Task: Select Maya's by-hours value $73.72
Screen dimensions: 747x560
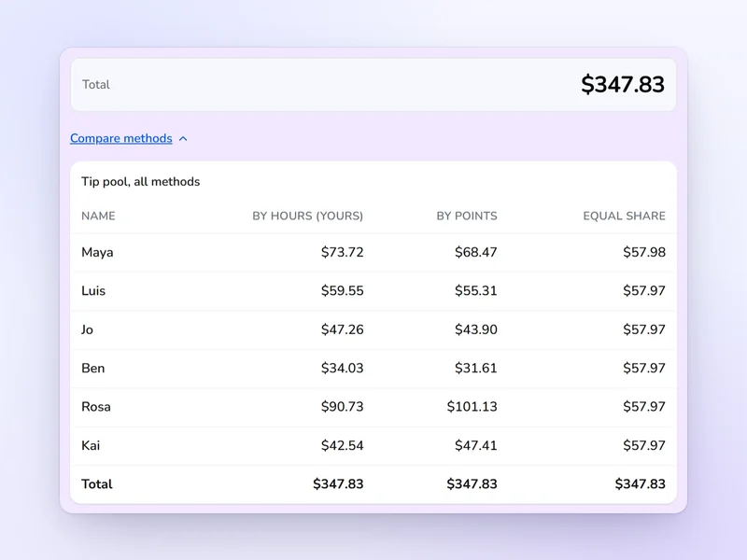Action: (x=342, y=252)
